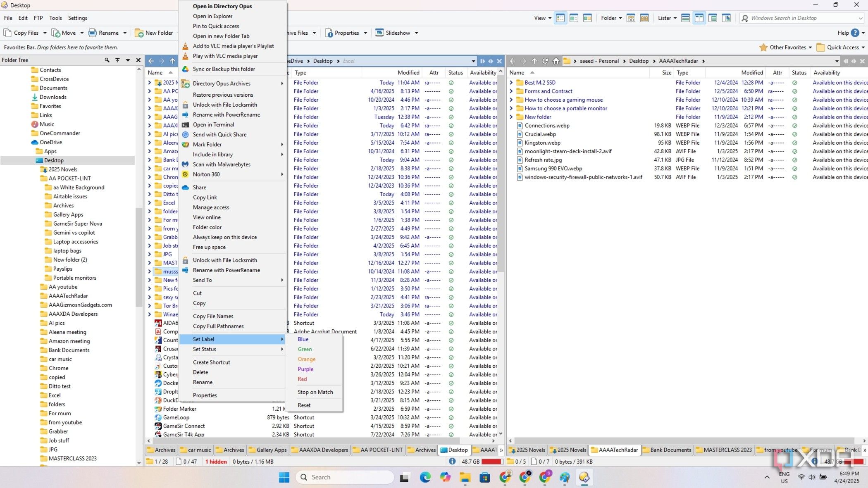Click the info icon in status bar
Viewport: 868px width, 488px height.
452,462
